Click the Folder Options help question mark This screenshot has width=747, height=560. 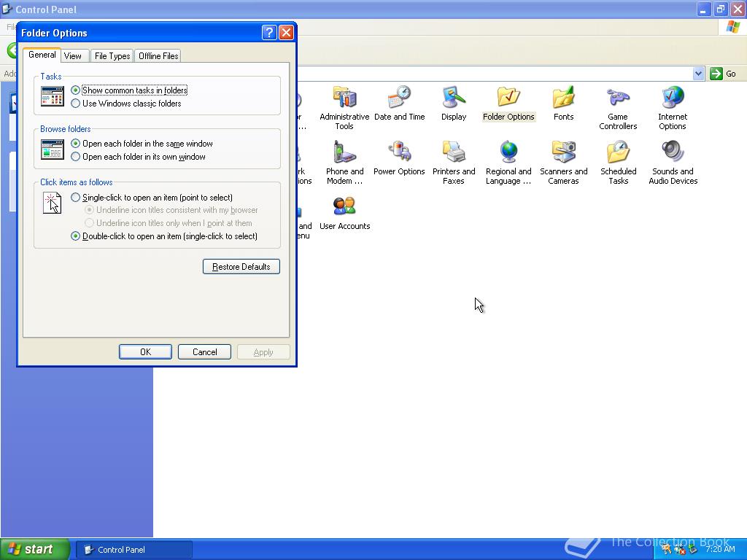click(269, 32)
